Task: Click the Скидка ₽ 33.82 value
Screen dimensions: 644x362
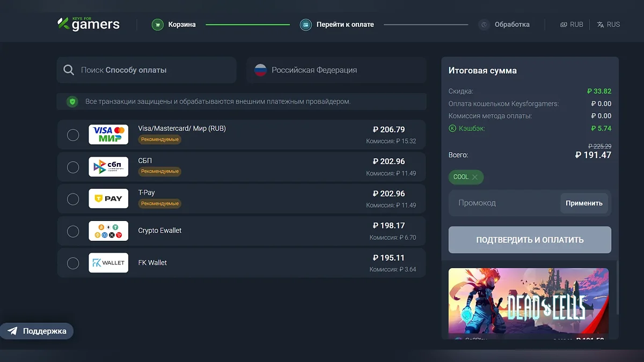Action: 599,91
